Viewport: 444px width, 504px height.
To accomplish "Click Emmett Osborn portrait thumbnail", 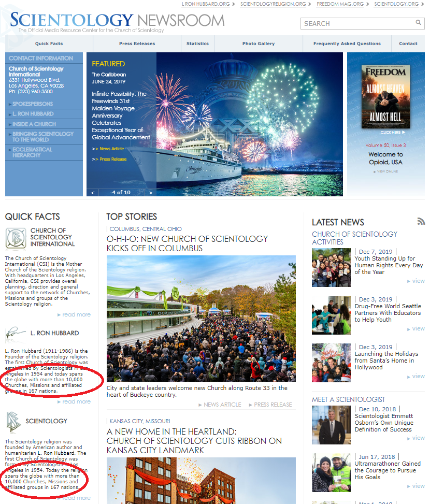I will pos(331,425).
